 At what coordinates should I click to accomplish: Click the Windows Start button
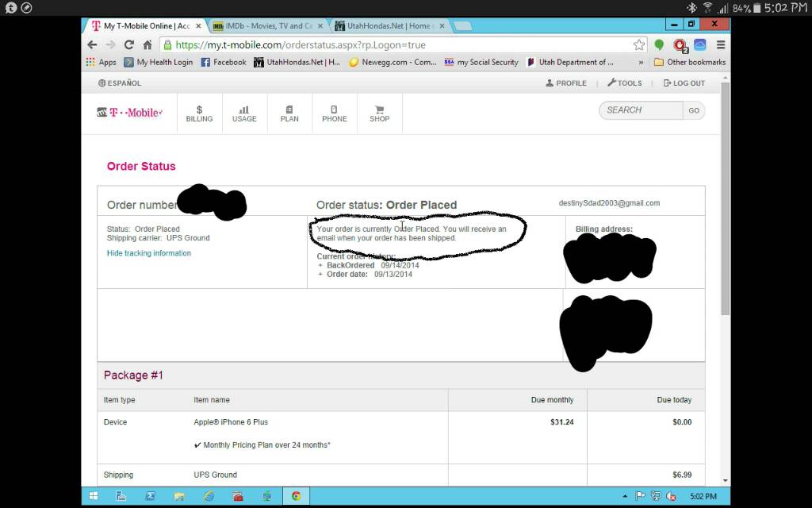click(94, 496)
